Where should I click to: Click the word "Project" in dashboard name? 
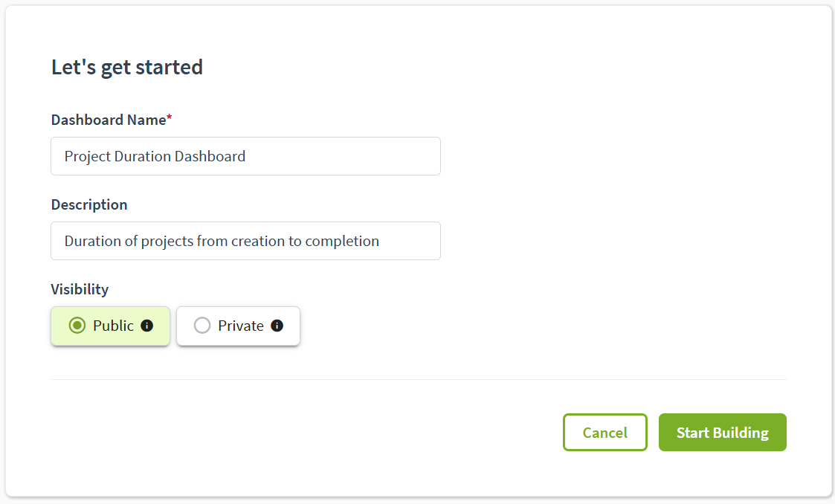(x=87, y=156)
